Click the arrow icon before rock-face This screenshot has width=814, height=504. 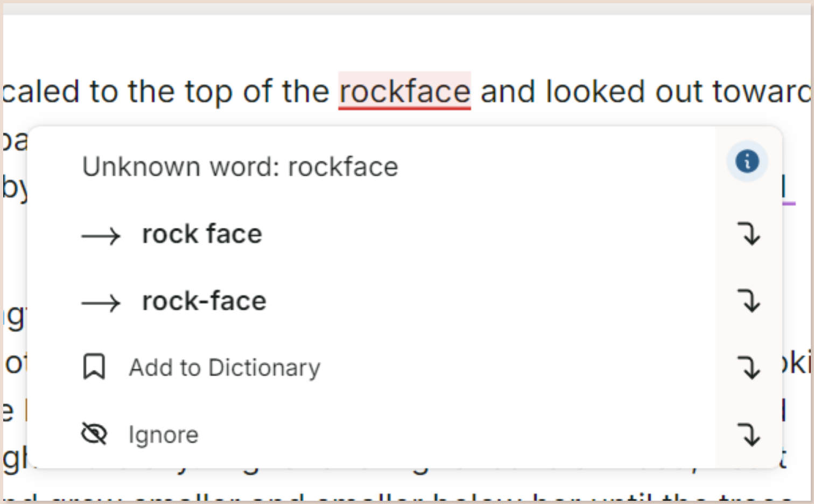point(101,303)
